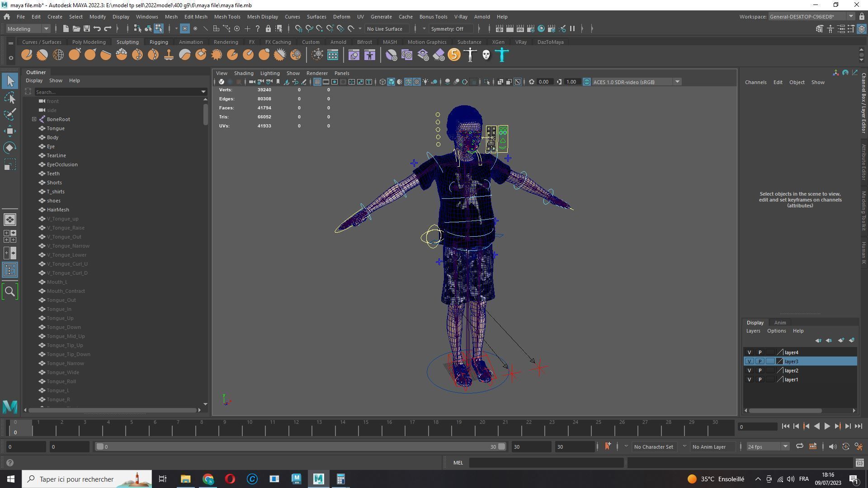Redo with the status line arrow
The image size is (868, 488).
pyautogui.click(x=108, y=28)
